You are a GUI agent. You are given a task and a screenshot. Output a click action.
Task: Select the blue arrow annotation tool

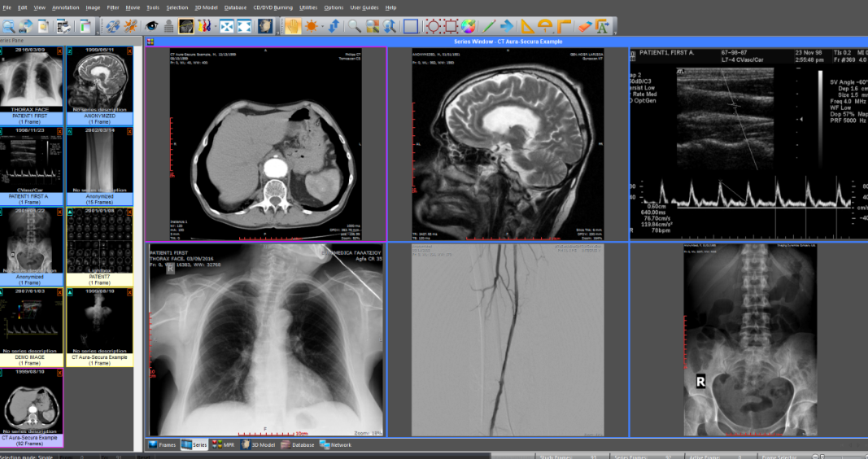click(x=507, y=26)
